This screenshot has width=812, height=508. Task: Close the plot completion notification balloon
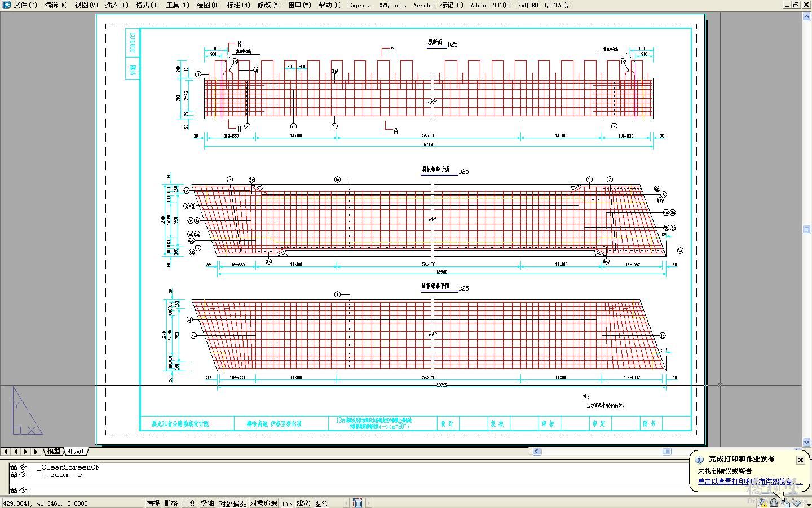[x=800, y=460]
